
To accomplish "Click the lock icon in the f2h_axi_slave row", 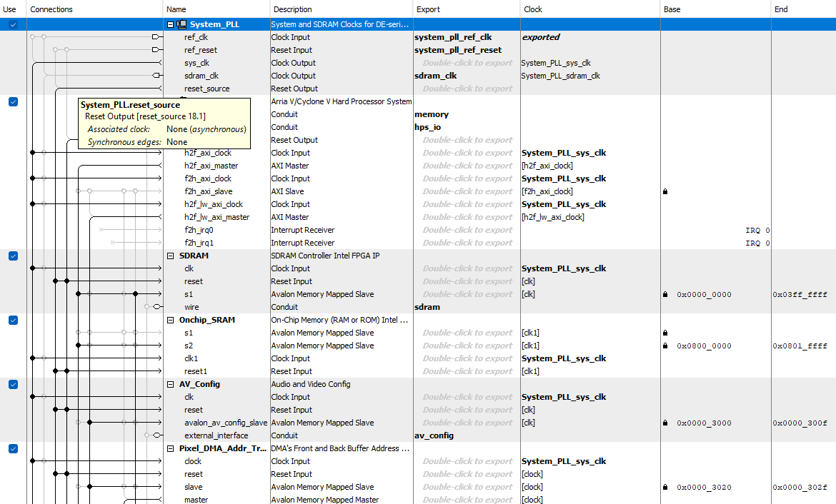I will coord(665,191).
